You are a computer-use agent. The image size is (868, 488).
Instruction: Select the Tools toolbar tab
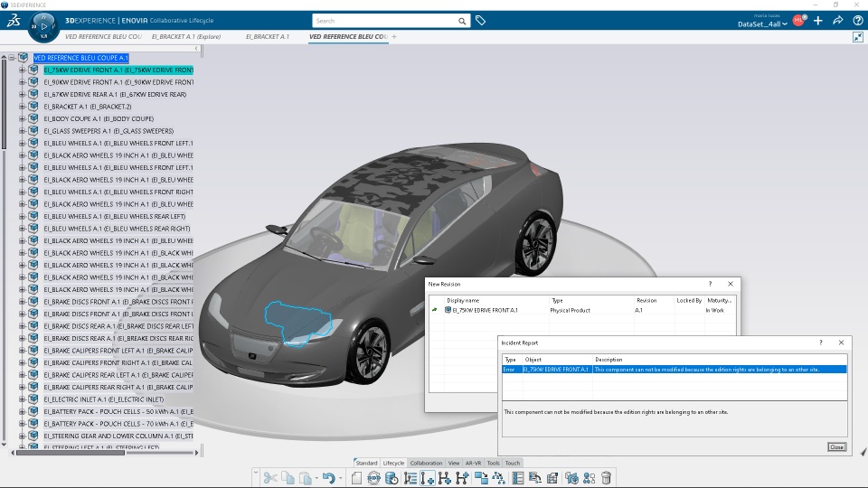point(494,463)
